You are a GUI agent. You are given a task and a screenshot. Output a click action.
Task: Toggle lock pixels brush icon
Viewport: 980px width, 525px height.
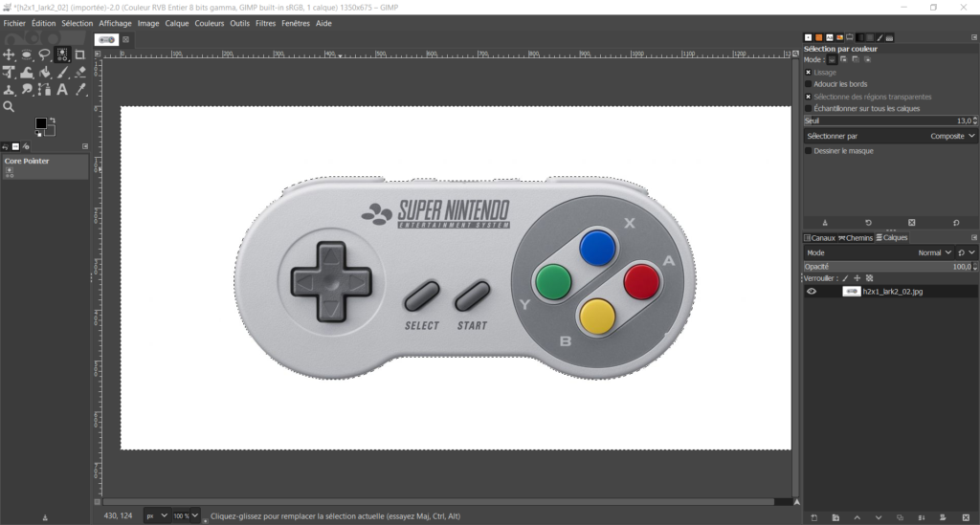pos(845,278)
